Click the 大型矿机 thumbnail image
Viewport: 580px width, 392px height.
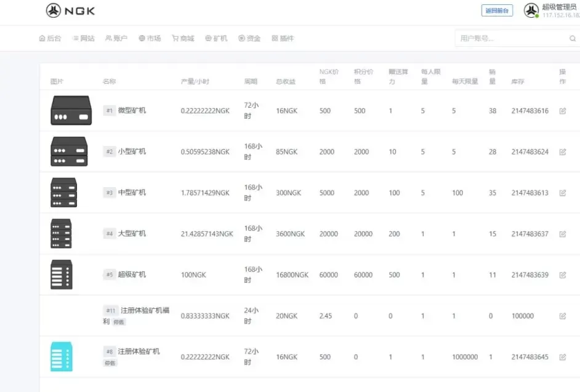click(61, 233)
